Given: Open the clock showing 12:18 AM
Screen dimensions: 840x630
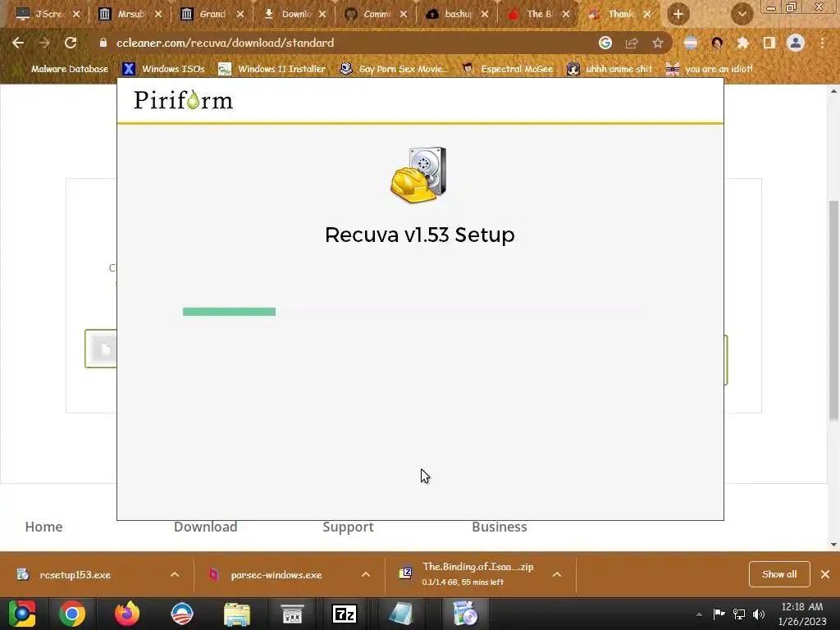Looking at the screenshot, I should pos(802,614).
